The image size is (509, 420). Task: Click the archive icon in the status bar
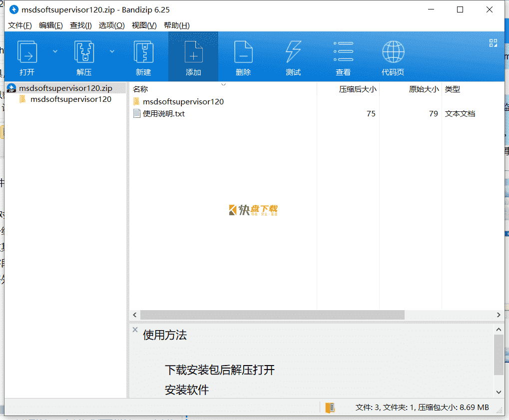click(x=330, y=408)
